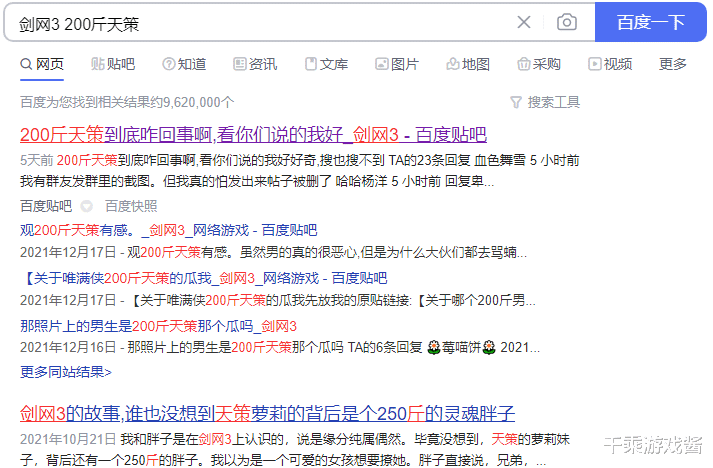Click snippet text 2021年12月17日 - 观200斤天策有感
The width and height of the screenshot is (713, 468).
tap(273, 252)
